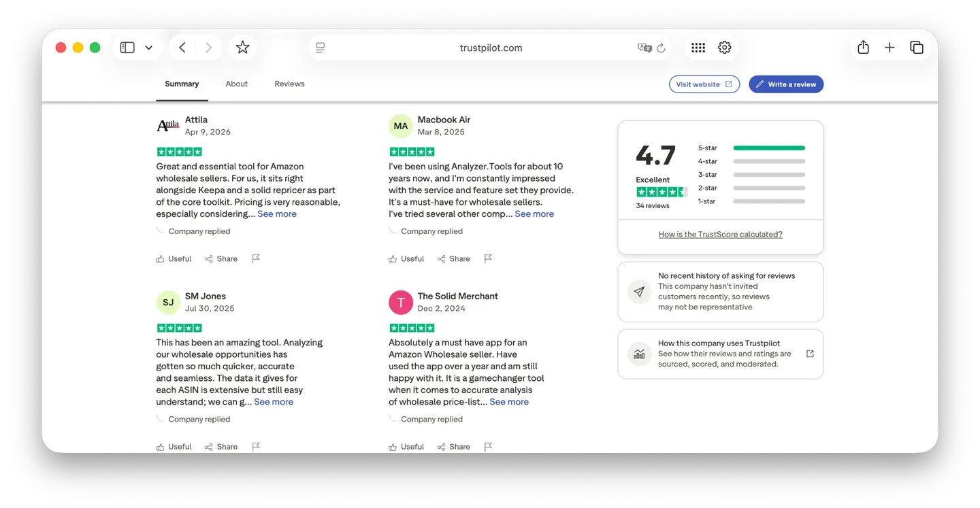Click the Visit website button
Image resolution: width=980 pixels, height=508 pixels.
(704, 84)
